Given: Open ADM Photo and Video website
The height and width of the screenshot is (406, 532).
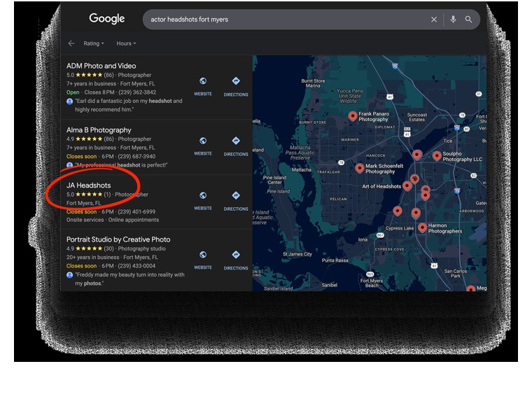Looking at the screenshot, I should coord(203,86).
